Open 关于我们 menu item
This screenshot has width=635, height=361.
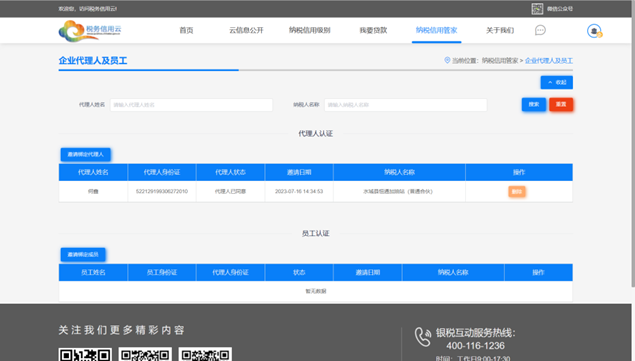point(500,30)
